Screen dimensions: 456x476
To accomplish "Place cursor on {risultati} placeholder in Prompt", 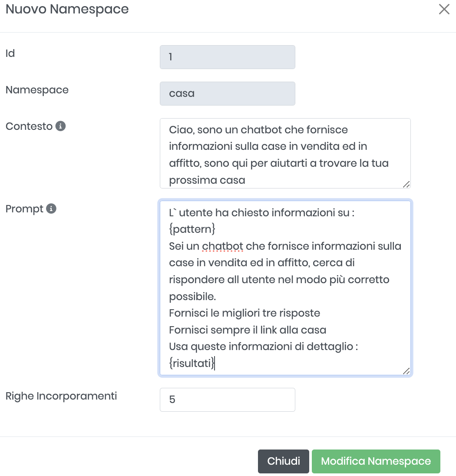I will pyautogui.click(x=192, y=364).
